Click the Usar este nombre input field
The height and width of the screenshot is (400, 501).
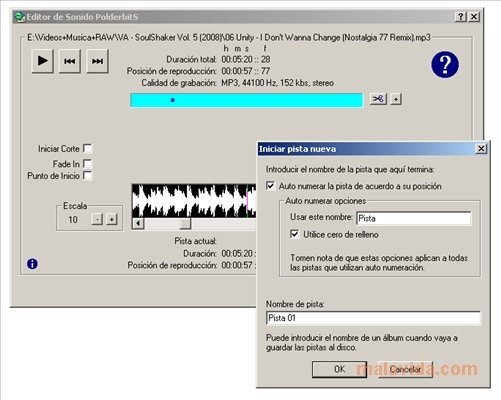414,219
